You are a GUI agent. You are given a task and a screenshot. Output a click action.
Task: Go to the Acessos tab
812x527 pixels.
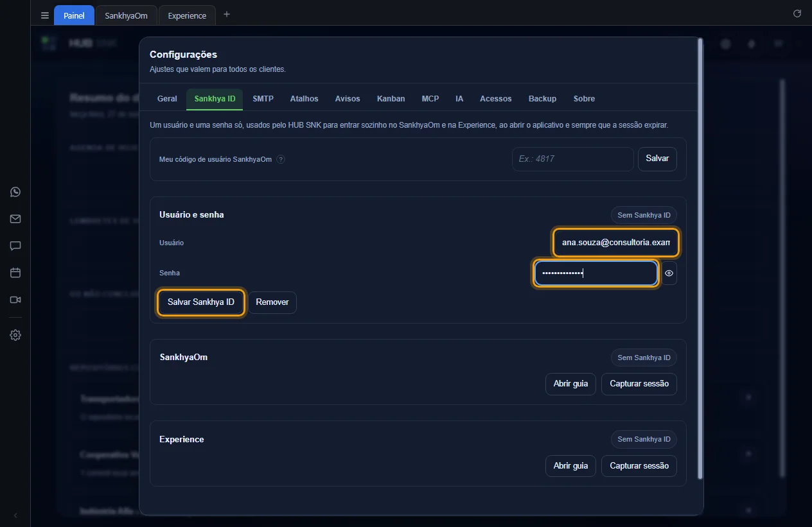click(496, 99)
